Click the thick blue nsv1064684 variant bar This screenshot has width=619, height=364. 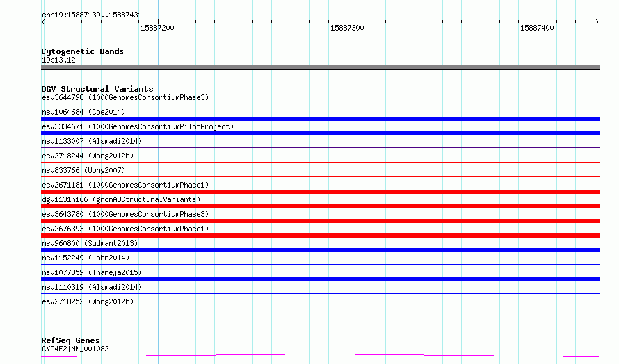tap(320, 119)
